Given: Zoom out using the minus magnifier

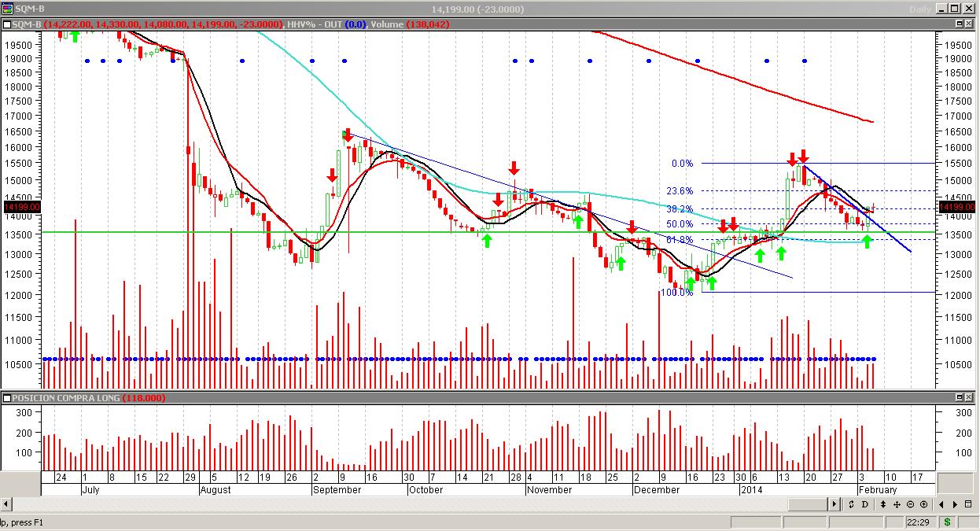Looking at the screenshot, I should (x=909, y=504).
